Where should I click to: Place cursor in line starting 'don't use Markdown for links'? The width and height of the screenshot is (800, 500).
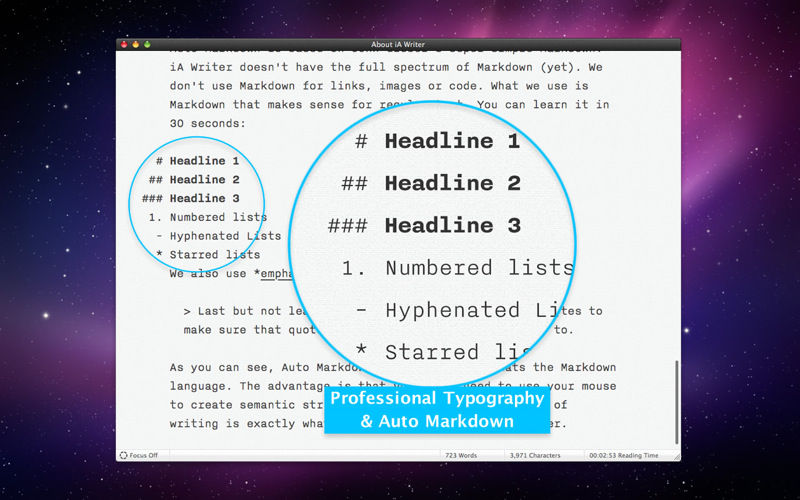click(379, 86)
